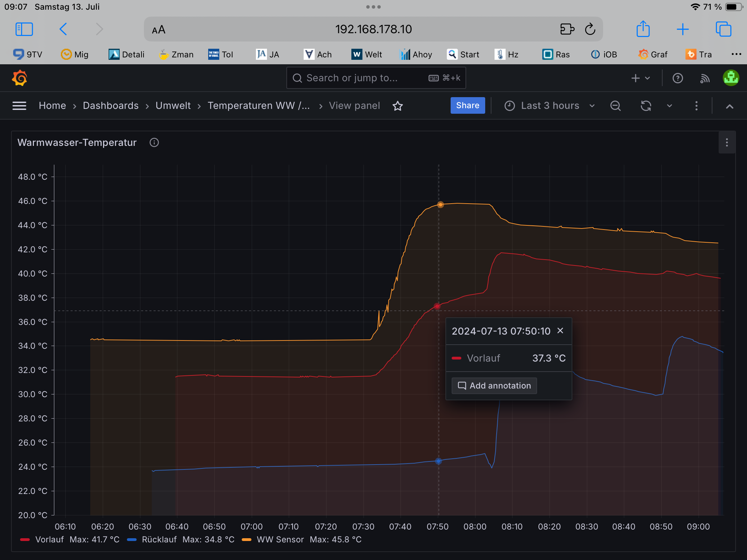Click the panel info icon next to Warmwasser-Temperatur
The width and height of the screenshot is (747, 560).
154,142
